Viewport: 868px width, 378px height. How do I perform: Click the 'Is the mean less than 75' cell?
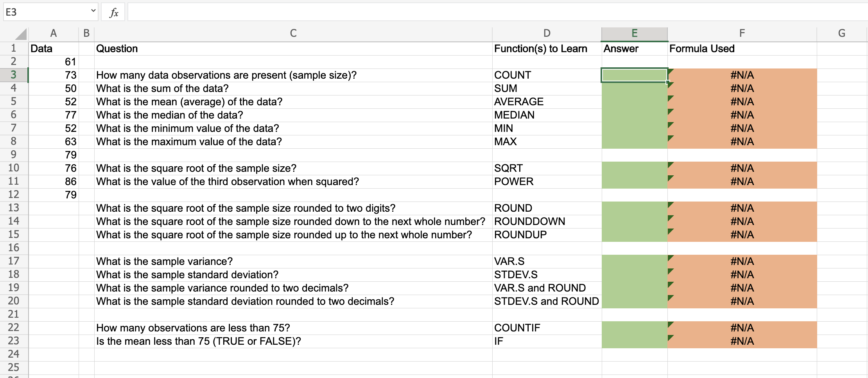pyautogui.click(x=293, y=341)
